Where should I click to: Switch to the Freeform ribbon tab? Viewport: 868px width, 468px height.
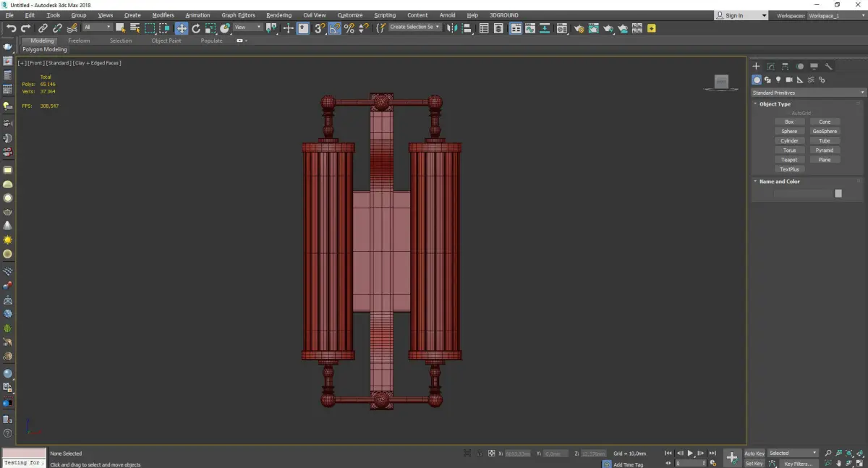click(x=79, y=41)
